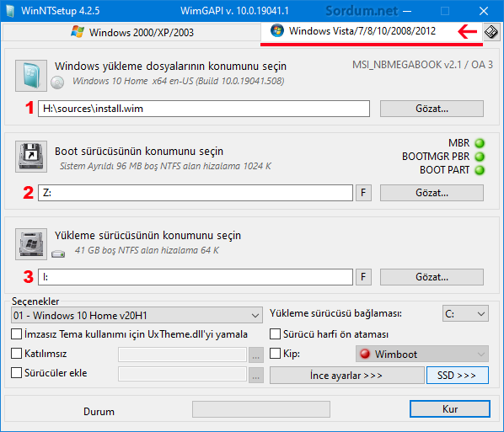Click the Durum progress bar
Image resolution: width=504 pixels, height=432 pixels.
pos(261,409)
